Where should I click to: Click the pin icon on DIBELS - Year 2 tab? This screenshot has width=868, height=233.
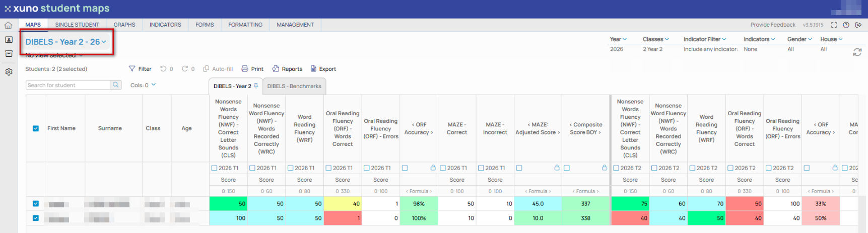pyautogui.click(x=256, y=86)
